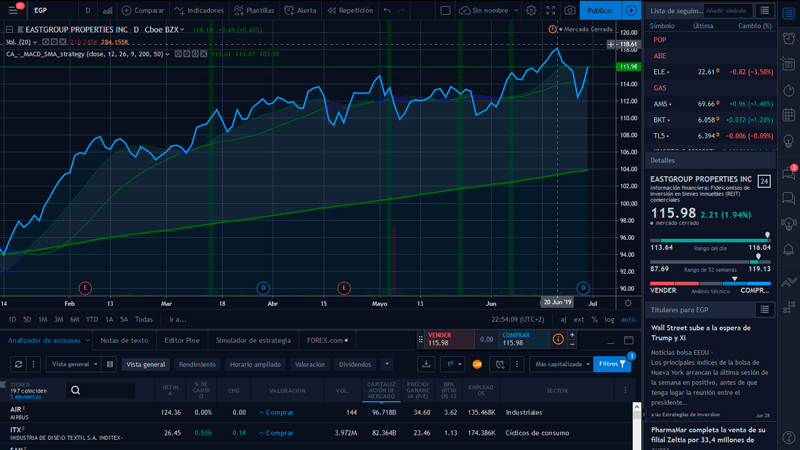Open the Indicadores panel

[199, 10]
